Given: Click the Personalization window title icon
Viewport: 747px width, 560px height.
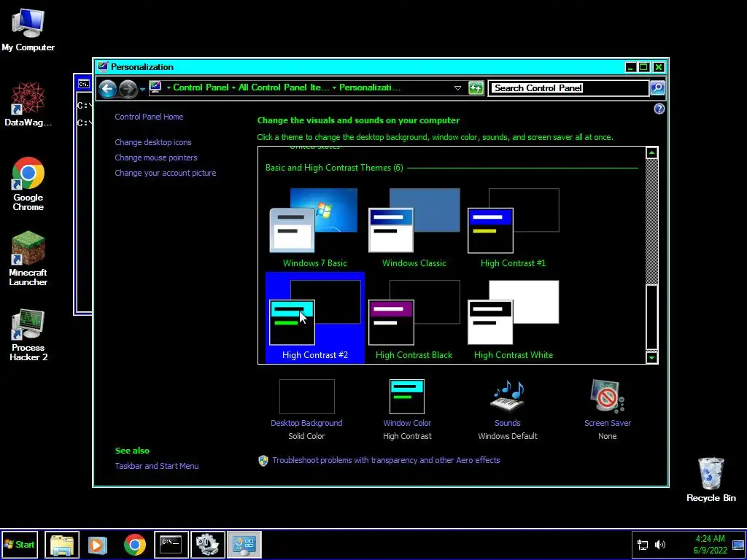Looking at the screenshot, I should [102, 66].
